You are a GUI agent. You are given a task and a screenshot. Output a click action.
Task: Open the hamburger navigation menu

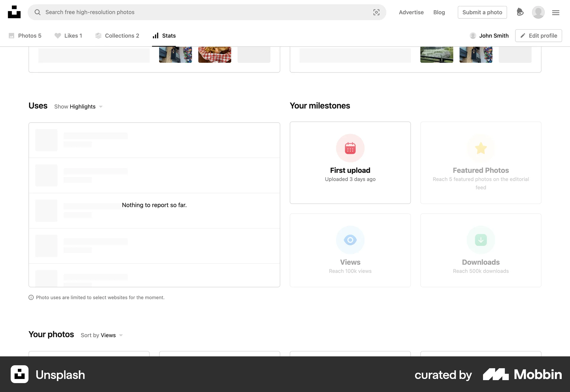[556, 12]
